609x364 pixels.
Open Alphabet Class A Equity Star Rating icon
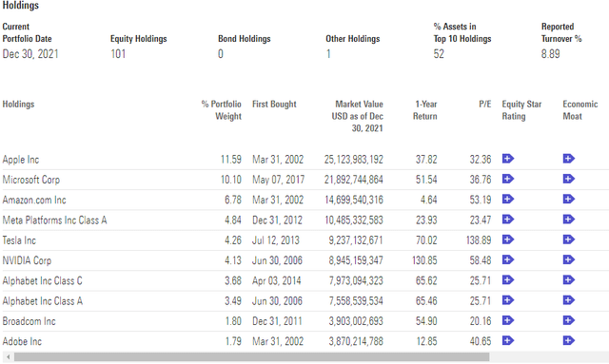coord(507,300)
